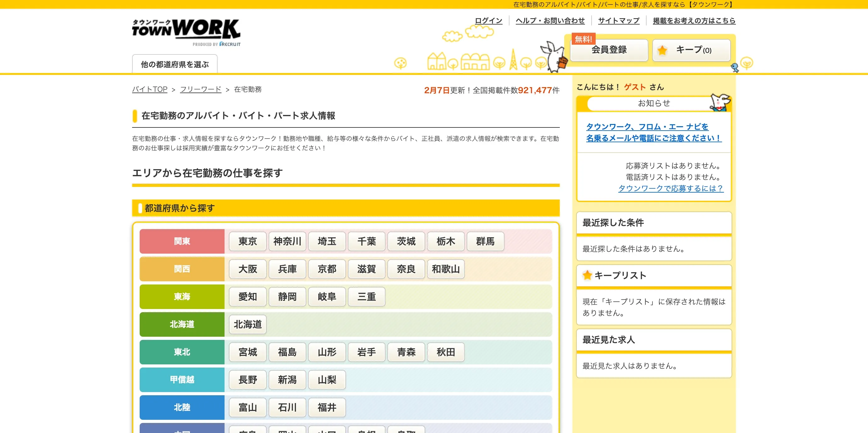Click the 最近見た求人 heading

click(609, 340)
